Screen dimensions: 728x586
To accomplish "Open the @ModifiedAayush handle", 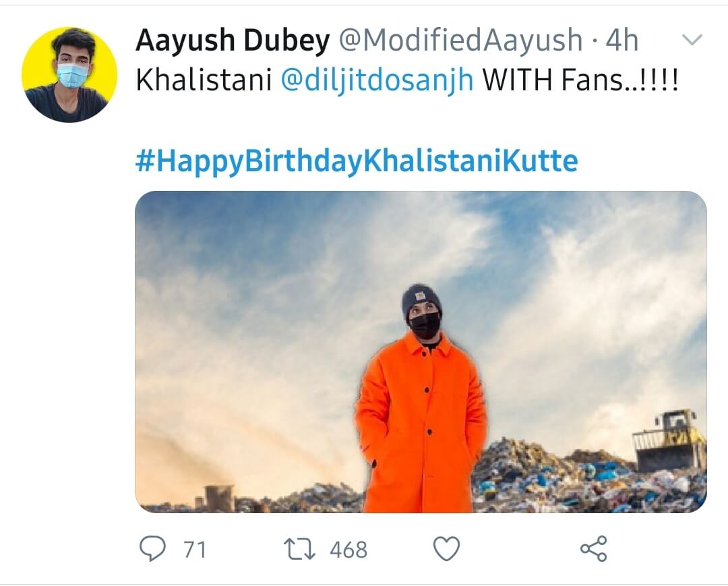I will (x=460, y=42).
